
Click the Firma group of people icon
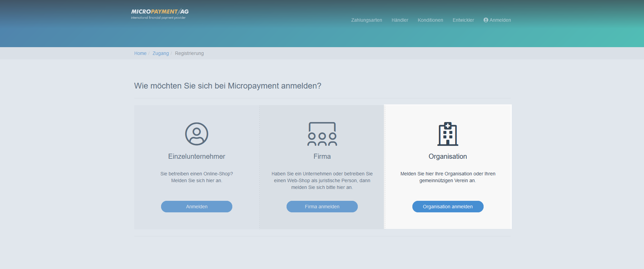click(322, 134)
